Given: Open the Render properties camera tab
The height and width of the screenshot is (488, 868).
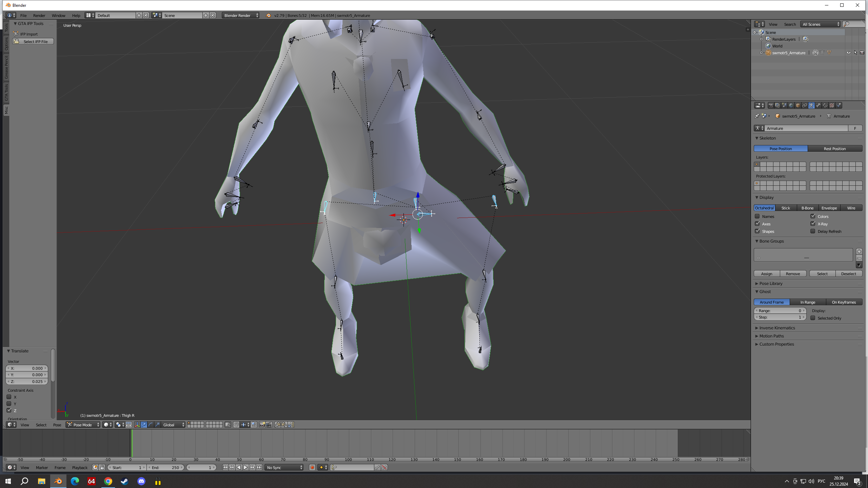Looking at the screenshot, I should click(771, 105).
